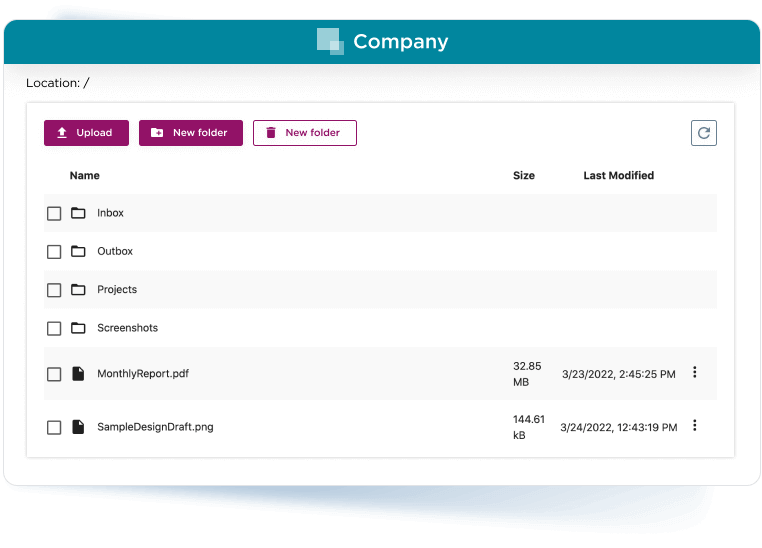Tick the Outbox folder checkbox
The width and height of the screenshot is (762, 548).
tap(54, 252)
